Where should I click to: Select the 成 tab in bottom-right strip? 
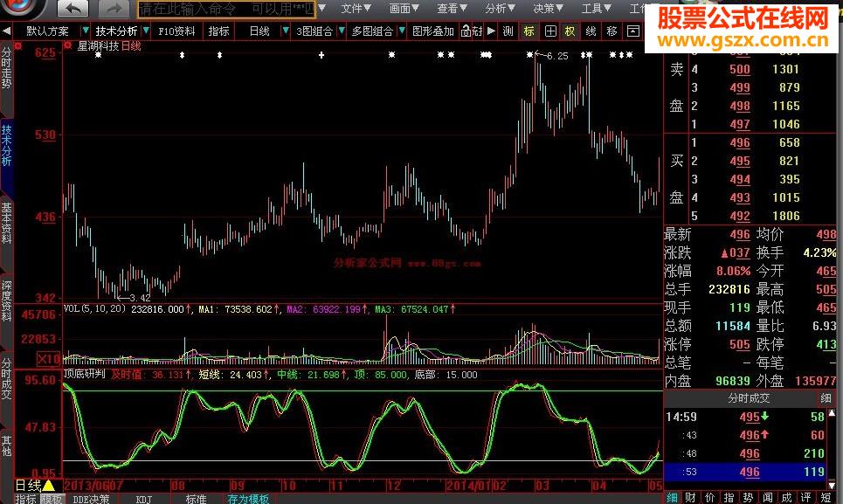point(786,498)
